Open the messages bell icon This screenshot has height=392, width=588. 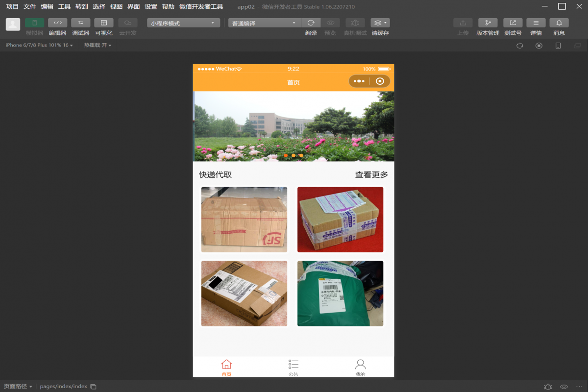(x=559, y=23)
